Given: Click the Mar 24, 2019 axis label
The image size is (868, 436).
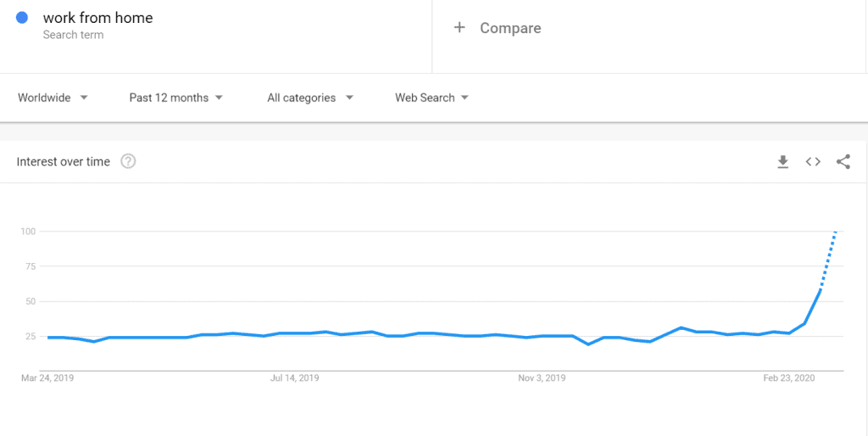Looking at the screenshot, I should (x=47, y=378).
